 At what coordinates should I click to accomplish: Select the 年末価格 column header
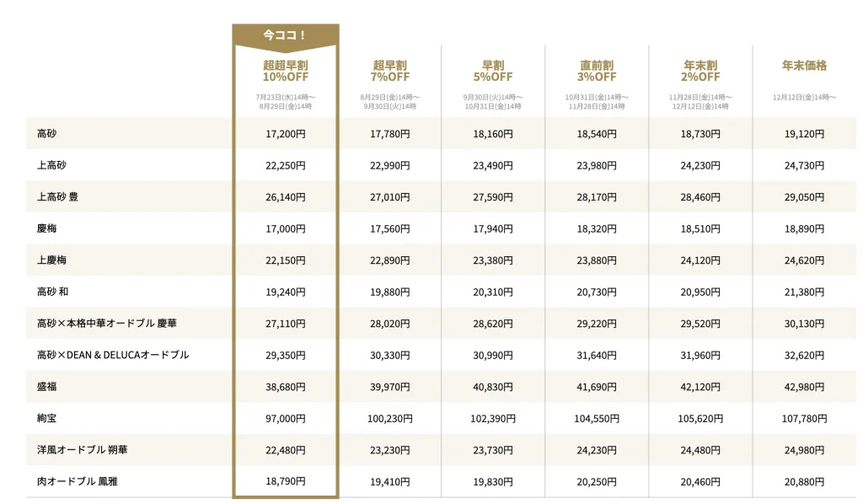(804, 66)
